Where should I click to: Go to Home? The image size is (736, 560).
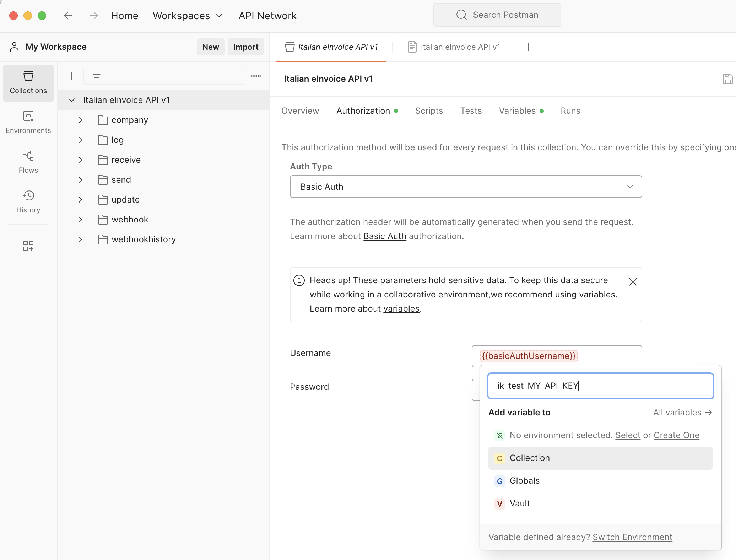(x=124, y=16)
